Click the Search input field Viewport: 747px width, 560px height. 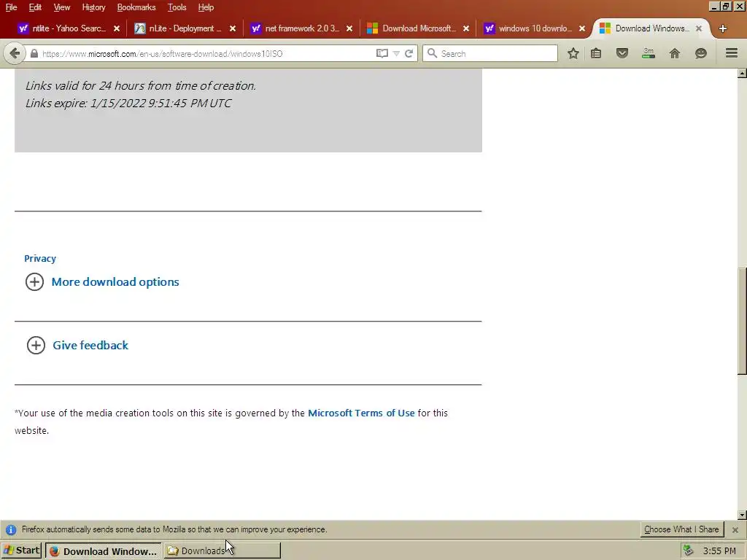click(x=490, y=53)
